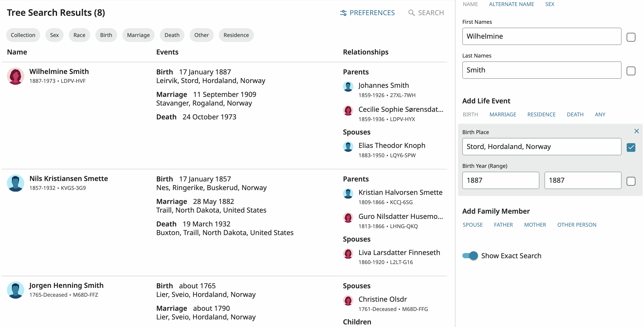Click Johannes Smith's avatar icon
This screenshot has height=327, width=644.
(x=348, y=86)
